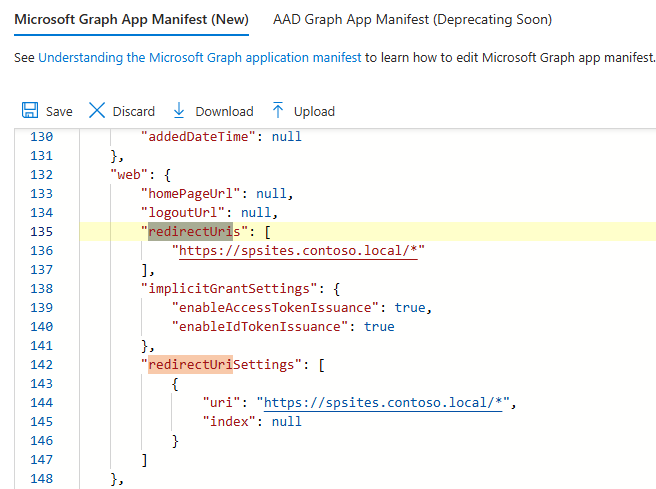This screenshot has width=656, height=489.
Task: Click the spsites.contoso.local URL on line 136
Action: click(297, 251)
